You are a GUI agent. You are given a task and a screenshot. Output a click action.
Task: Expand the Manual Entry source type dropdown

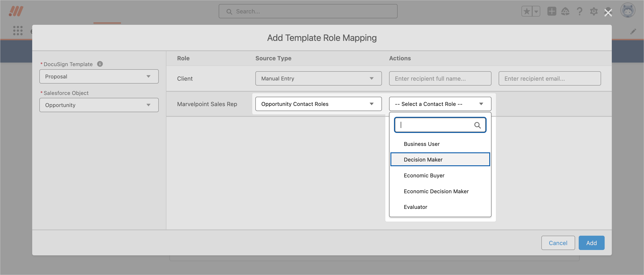click(318, 78)
